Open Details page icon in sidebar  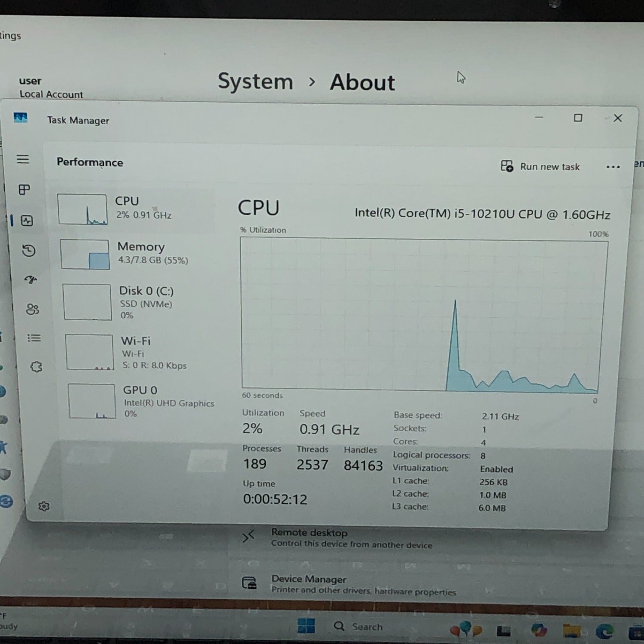click(x=34, y=338)
